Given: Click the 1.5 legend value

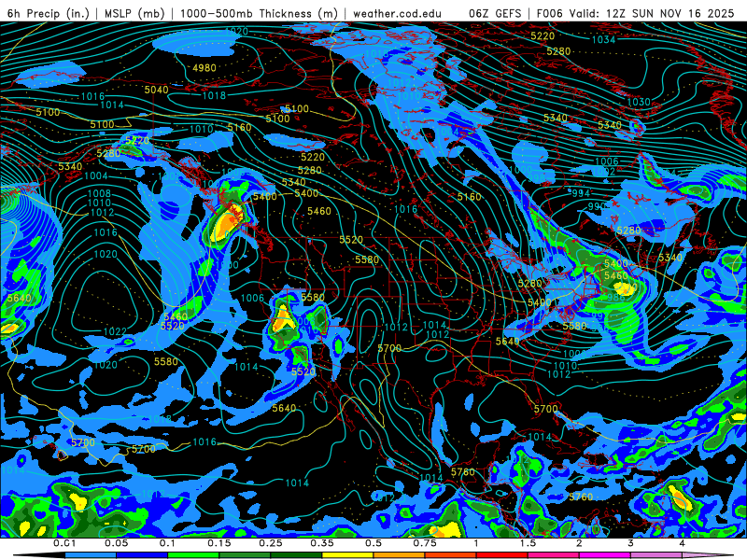Looking at the screenshot, I should (528, 543).
